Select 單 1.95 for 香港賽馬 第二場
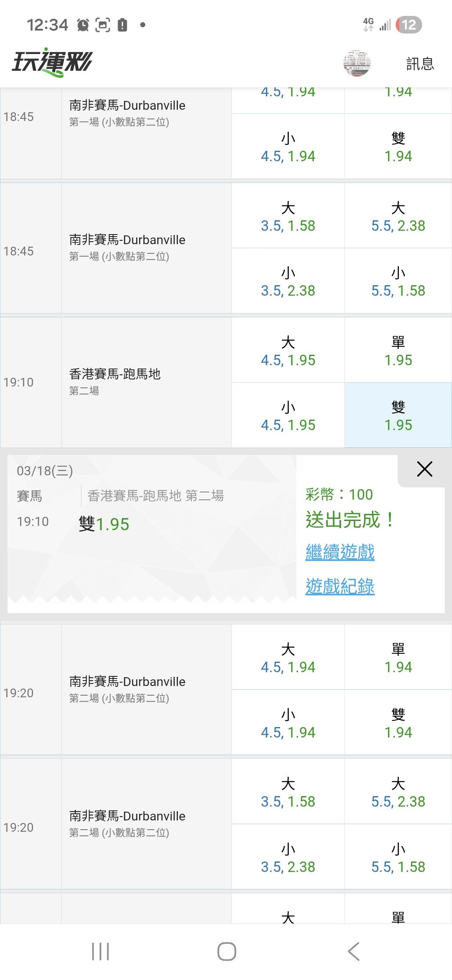 pos(398,351)
